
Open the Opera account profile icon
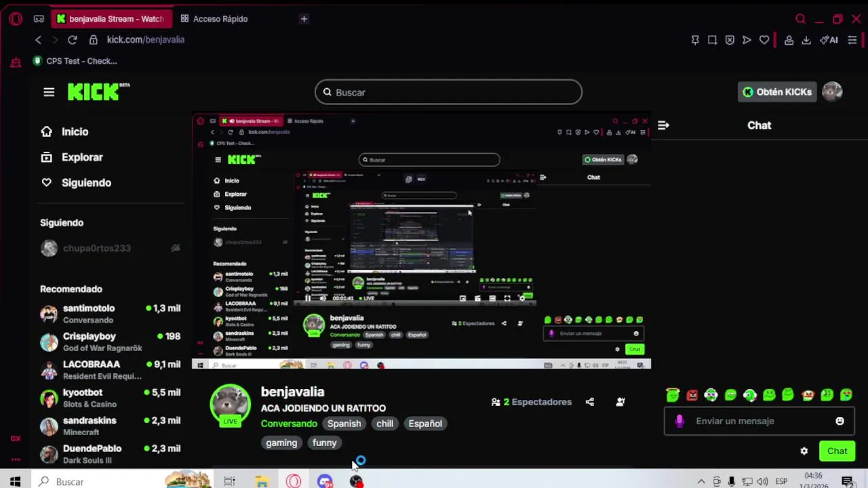(x=789, y=40)
